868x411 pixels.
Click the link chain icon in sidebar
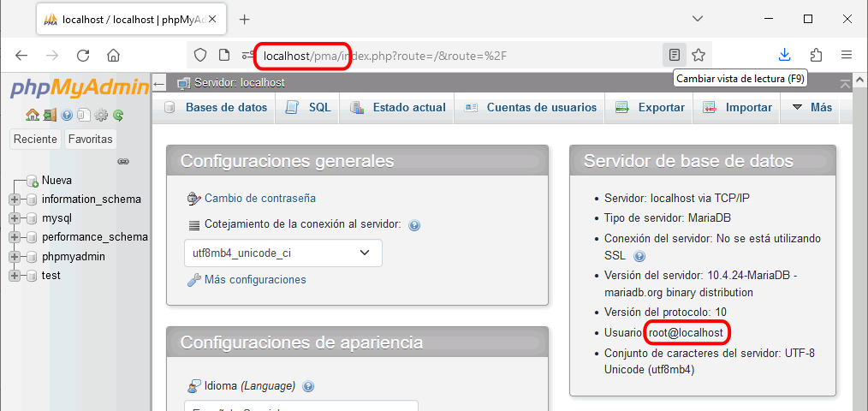click(x=122, y=161)
